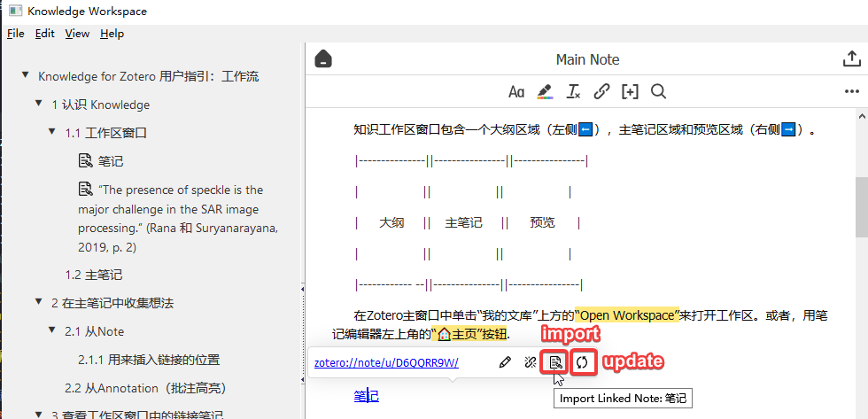868x419 pixels.
Task: Select the highlight color pen tool
Action: (545, 91)
